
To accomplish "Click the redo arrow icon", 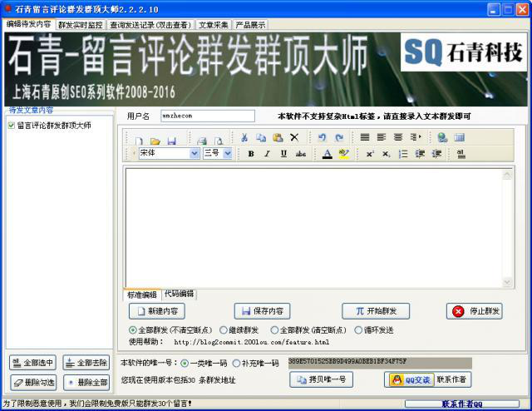I will [x=339, y=137].
